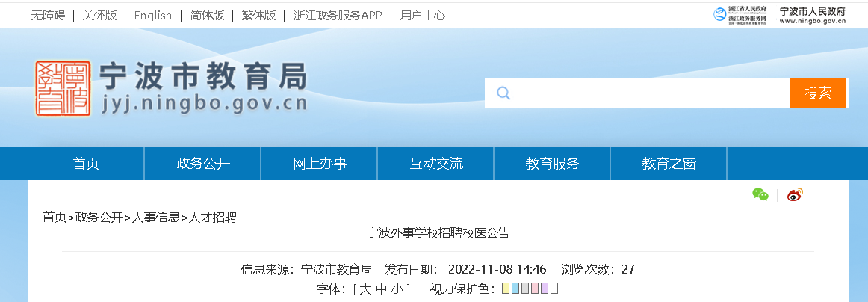Click the orange 搜索 button
The width and height of the screenshot is (868, 302).
click(x=818, y=93)
